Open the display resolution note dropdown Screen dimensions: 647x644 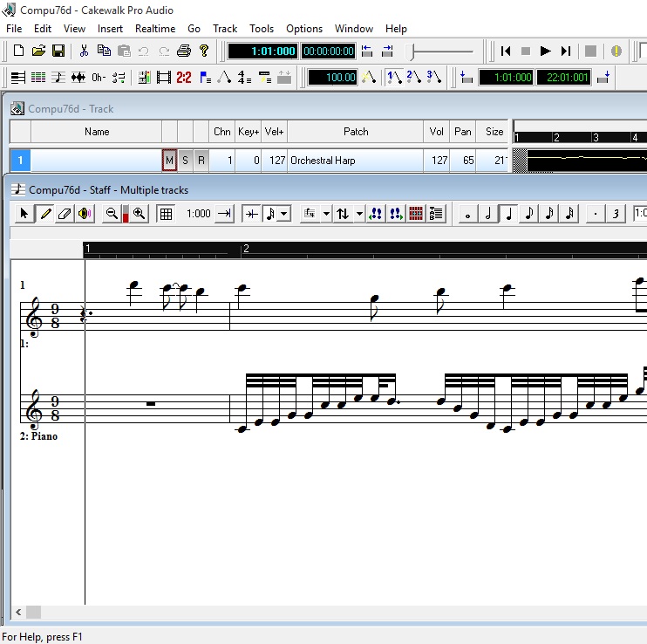pos(283,214)
